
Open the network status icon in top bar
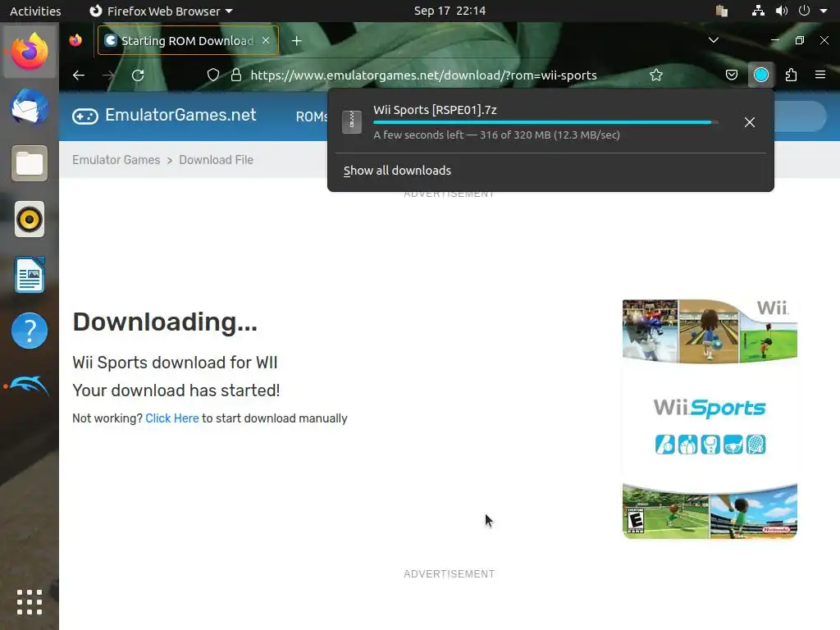click(758, 11)
